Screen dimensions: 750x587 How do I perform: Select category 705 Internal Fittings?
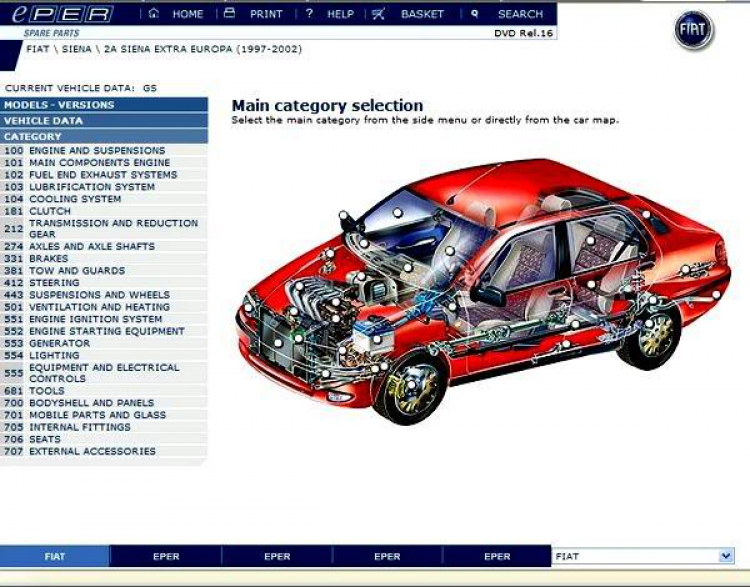coord(104,427)
